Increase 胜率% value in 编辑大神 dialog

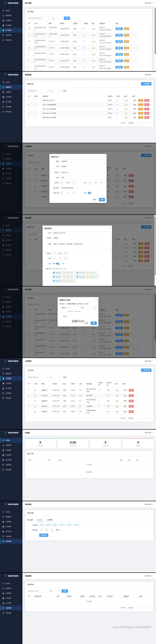pos(74,182)
